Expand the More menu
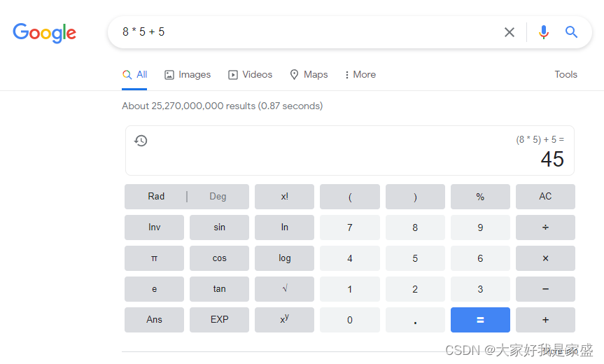Viewport: 604px width, 364px height. pyautogui.click(x=360, y=75)
